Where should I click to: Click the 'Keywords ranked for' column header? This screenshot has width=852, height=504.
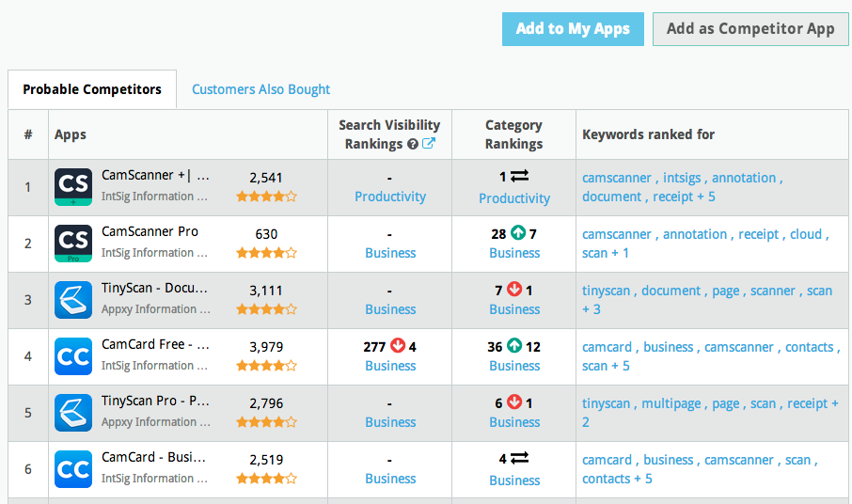pos(648,134)
